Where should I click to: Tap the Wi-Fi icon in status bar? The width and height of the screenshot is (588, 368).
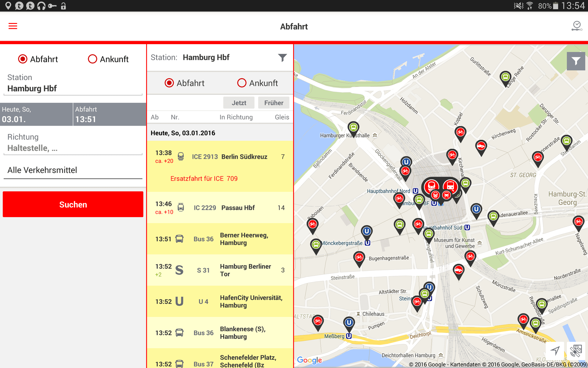tap(530, 6)
